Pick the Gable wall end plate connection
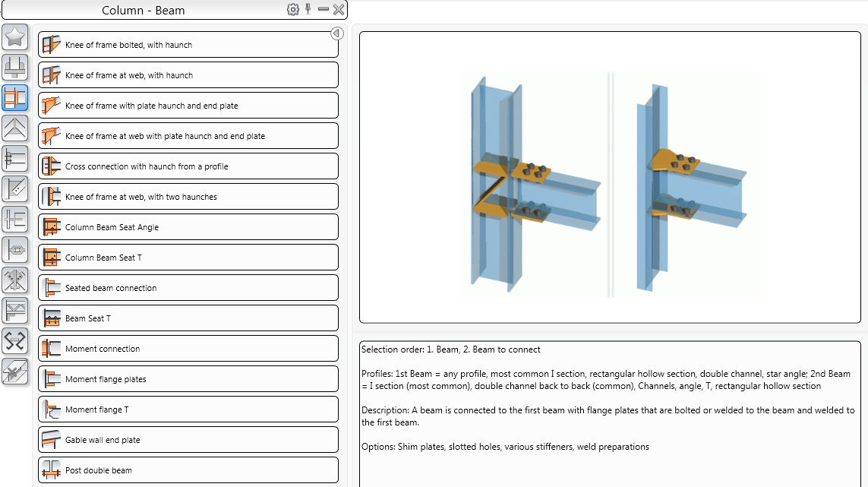Image resolution: width=868 pixels, height=487 pixels. (x=188, y=440)
